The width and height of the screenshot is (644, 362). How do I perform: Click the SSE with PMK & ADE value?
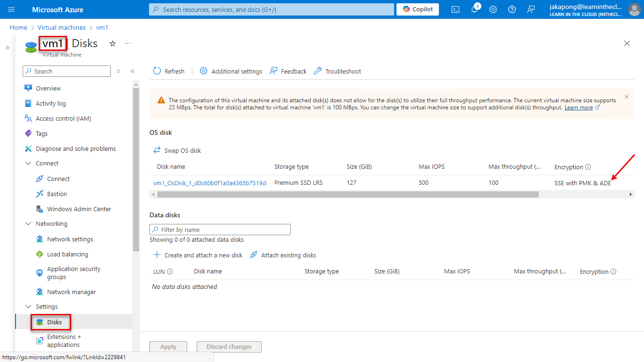click(583, 183)
